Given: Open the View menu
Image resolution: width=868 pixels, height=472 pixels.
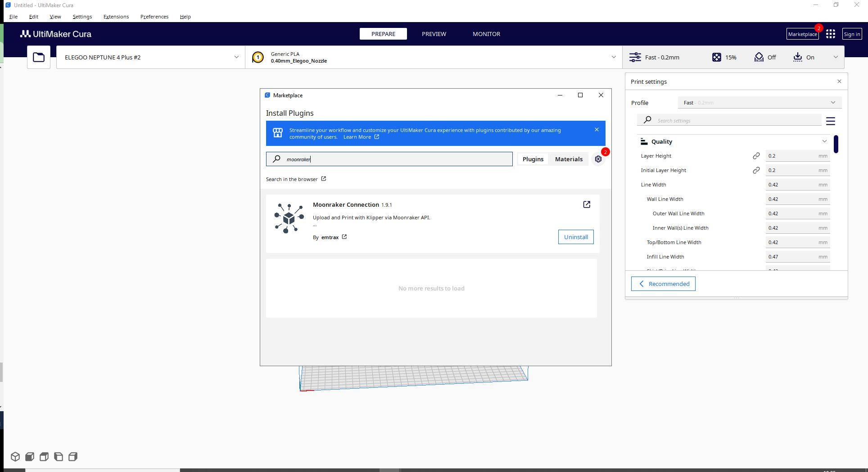Looking at the screenshot, I should click(x=55, y=17).
